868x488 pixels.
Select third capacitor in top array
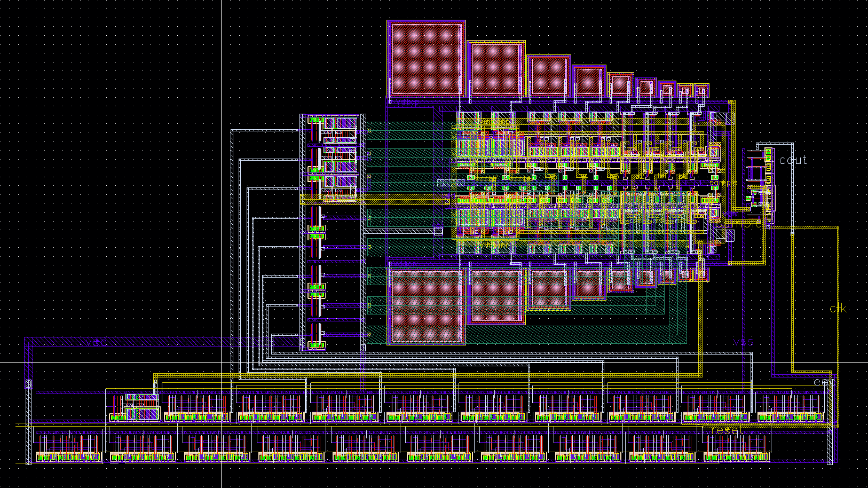pos(548,76)
